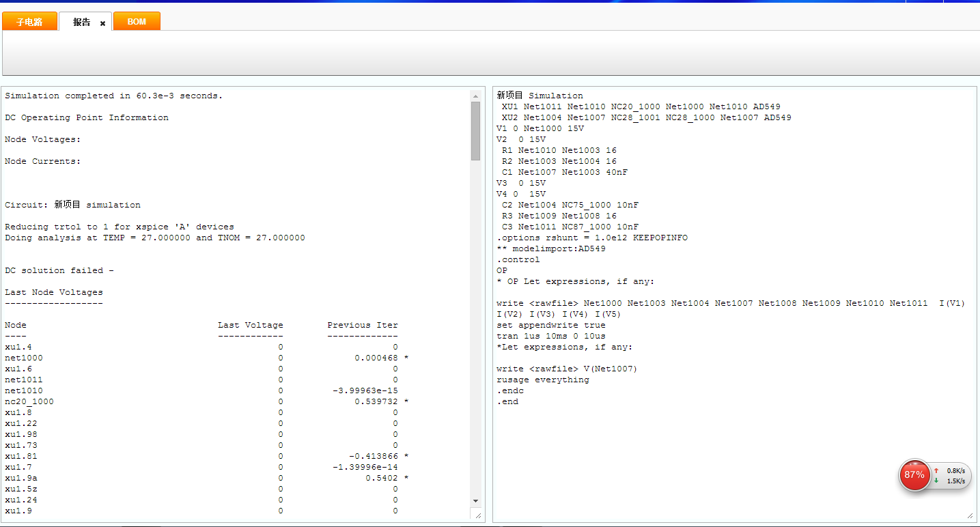
Task: Click the 'set appendwrite true' line
Action: coord(551,325)
